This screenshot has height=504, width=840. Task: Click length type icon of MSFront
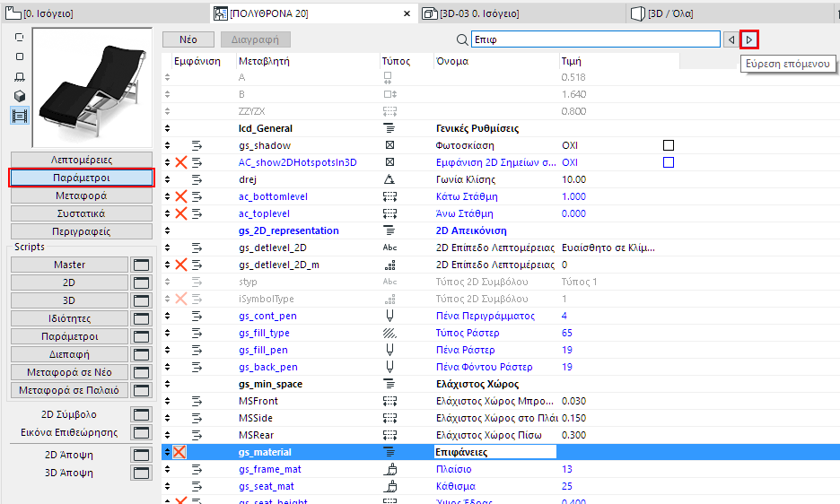tap(389, 401)
